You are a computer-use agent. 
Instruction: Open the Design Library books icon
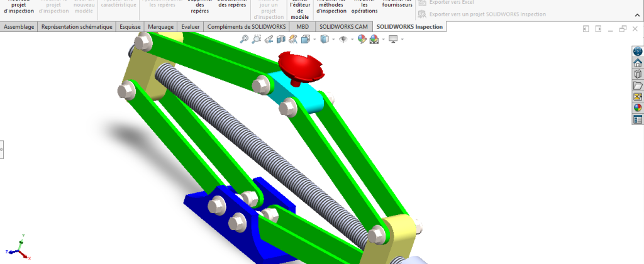[x=638, y=74]
